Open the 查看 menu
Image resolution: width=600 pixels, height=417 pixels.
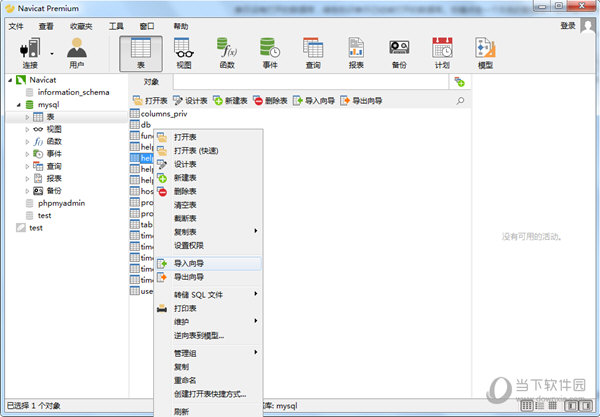pos(46,26)
